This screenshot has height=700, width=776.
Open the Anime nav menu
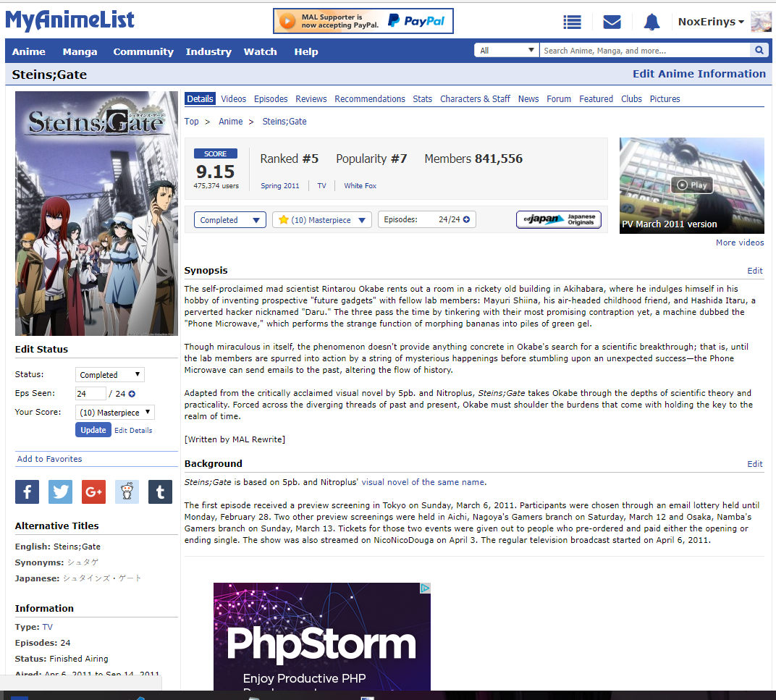coord(29,51)
